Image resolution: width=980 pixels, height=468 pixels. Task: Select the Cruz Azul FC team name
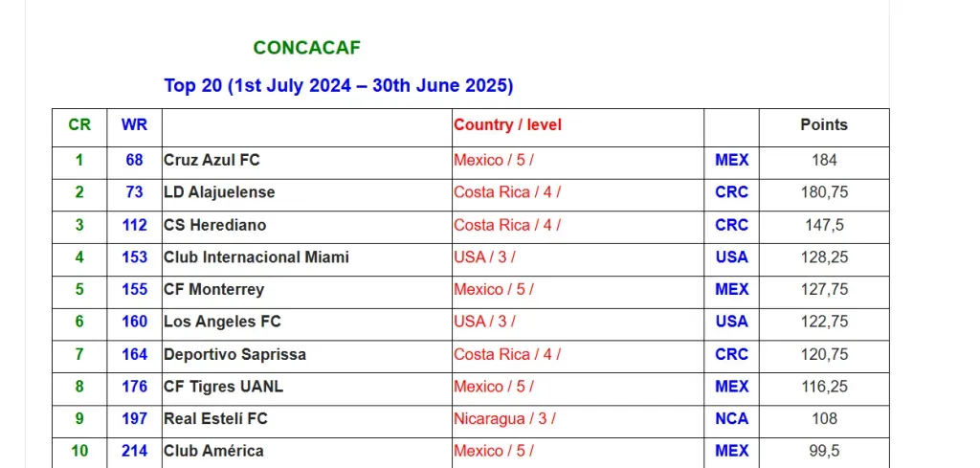pos(212,160)
